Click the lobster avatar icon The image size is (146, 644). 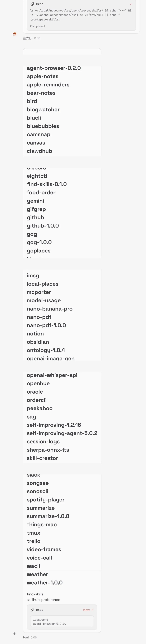pos(14,34)
